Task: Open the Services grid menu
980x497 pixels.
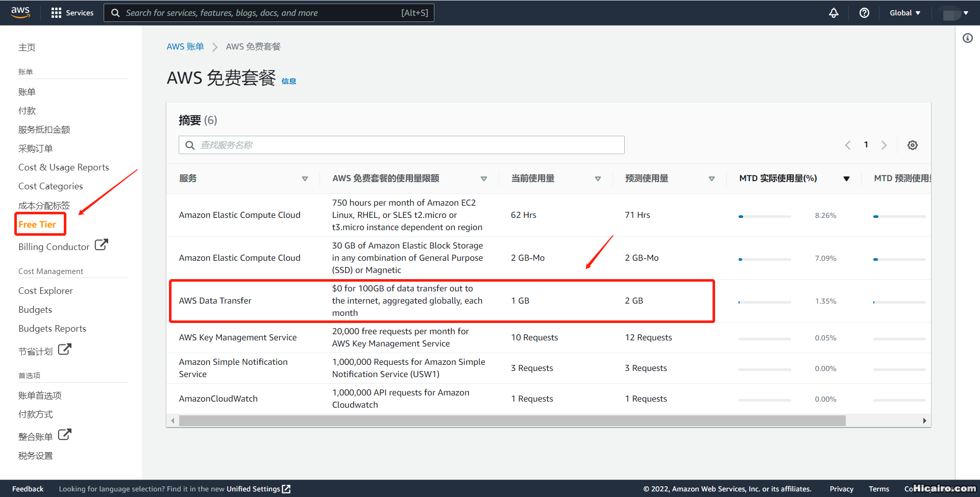Action: click(72, 13)
